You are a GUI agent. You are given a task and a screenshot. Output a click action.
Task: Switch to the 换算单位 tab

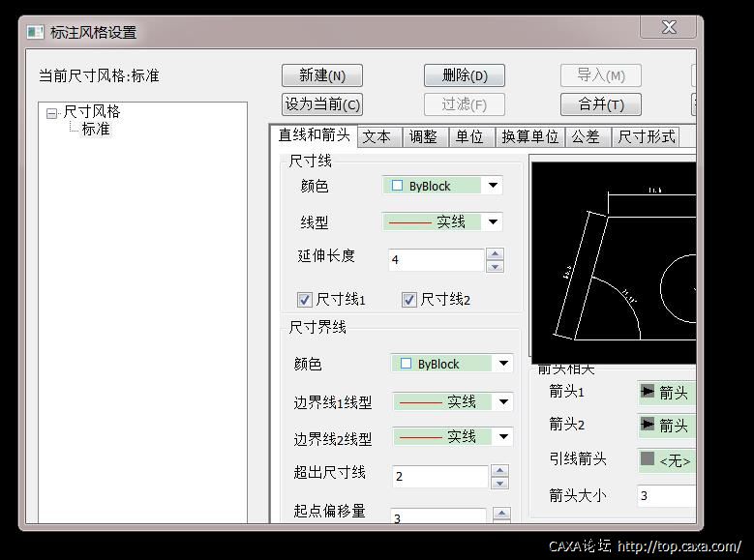click(529, 137)
